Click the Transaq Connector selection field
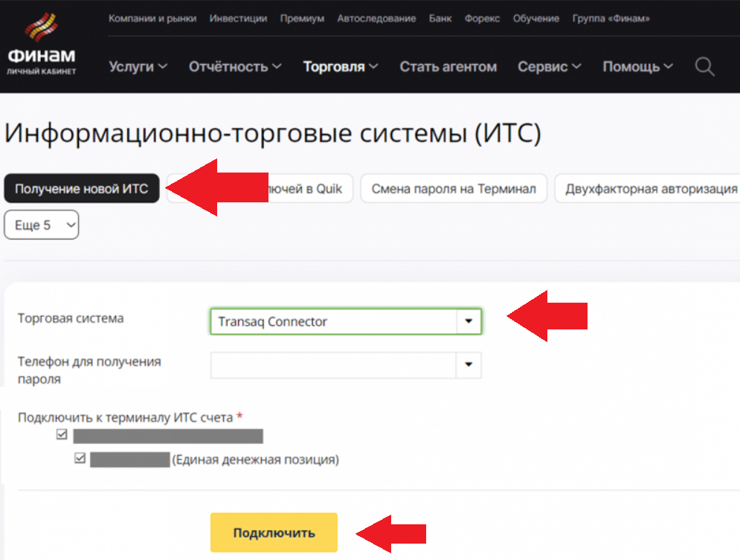The width and height of the screenshot is (740, 560). [x=333, y=322]
